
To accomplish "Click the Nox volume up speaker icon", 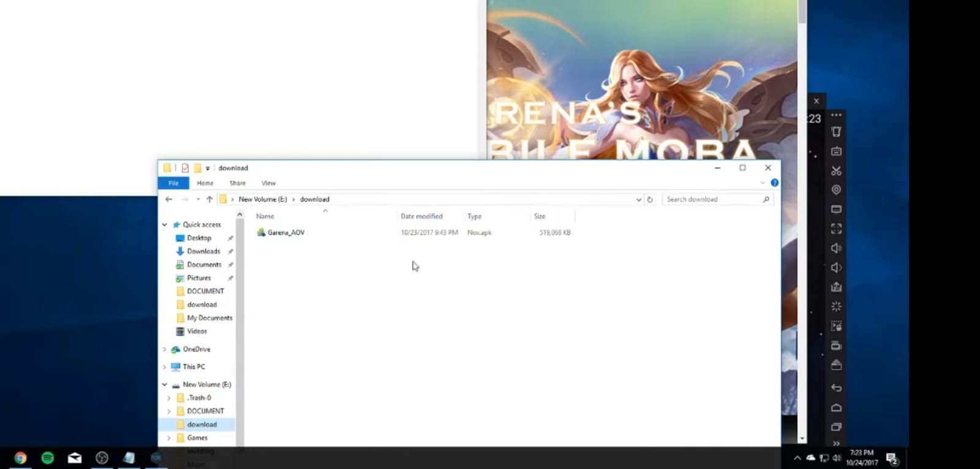I will pos(836,248).
